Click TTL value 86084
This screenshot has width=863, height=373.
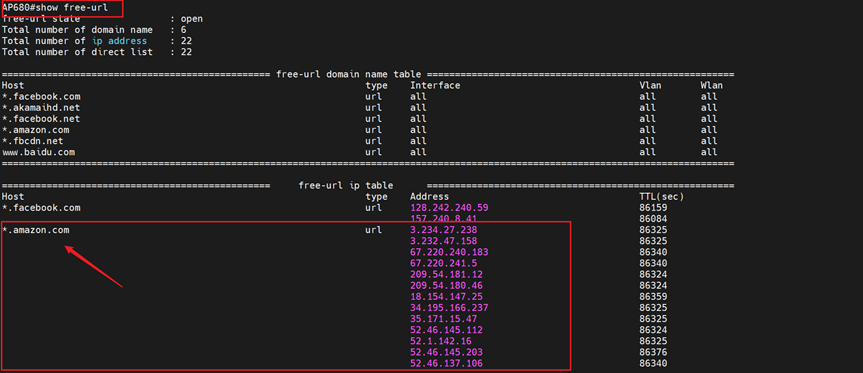click(653, 218)
